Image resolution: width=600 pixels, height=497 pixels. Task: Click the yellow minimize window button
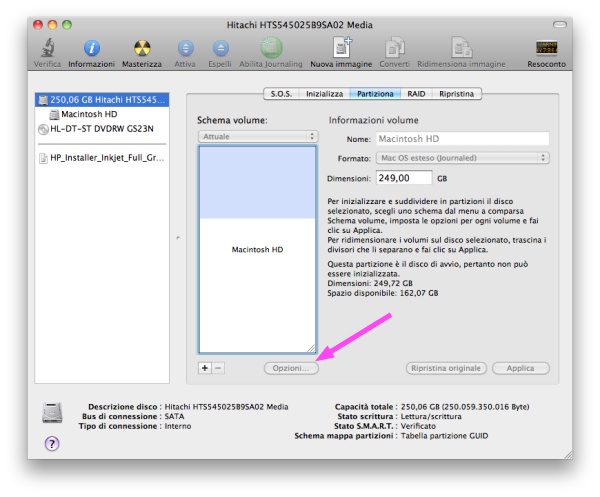click(x=52, y=25)
